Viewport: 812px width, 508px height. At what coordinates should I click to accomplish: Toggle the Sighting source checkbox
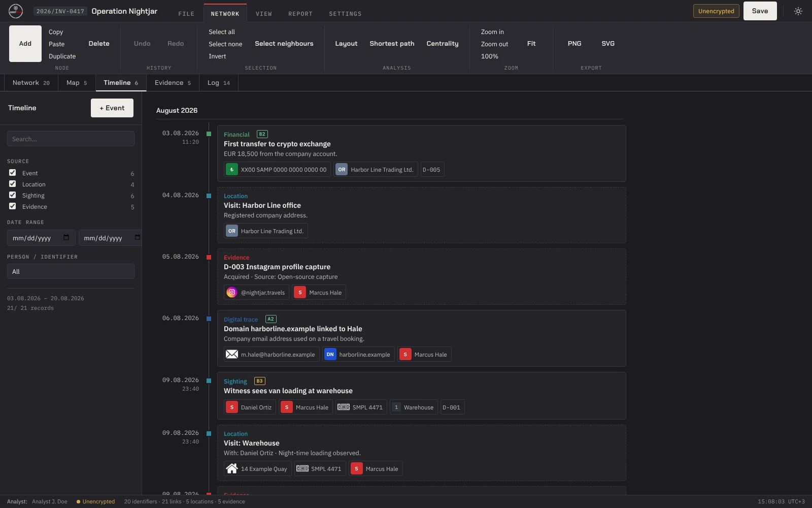tap(13, 195)
